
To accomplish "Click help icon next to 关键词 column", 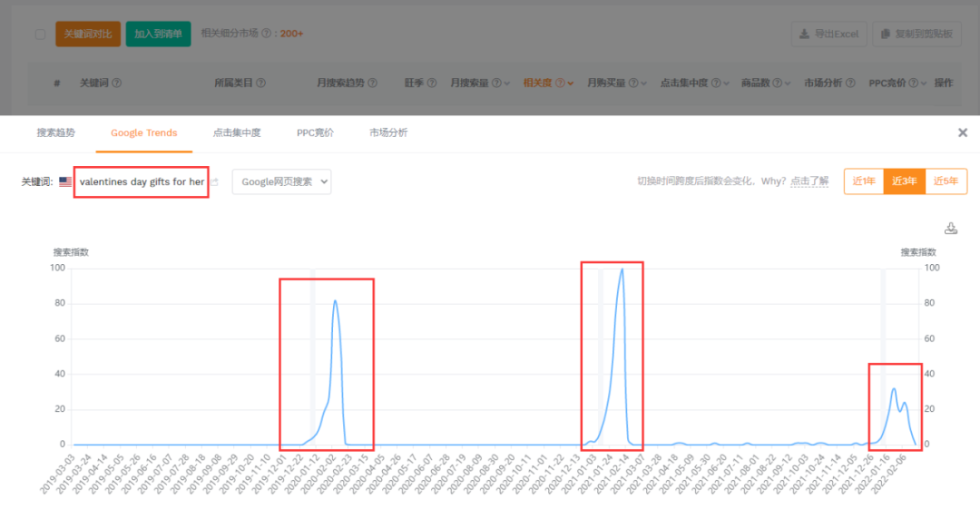I will pyautogui.click(x=116, y=83).
